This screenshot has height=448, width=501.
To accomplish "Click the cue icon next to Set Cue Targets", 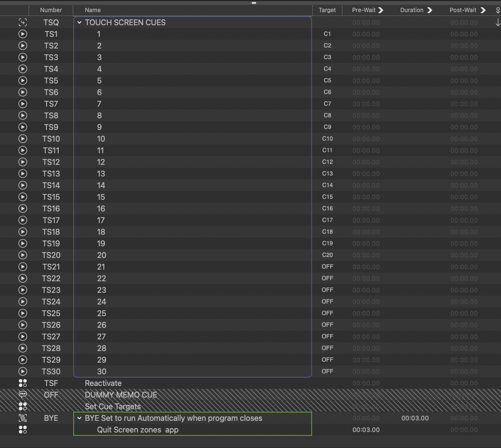I will click(23, 406).
